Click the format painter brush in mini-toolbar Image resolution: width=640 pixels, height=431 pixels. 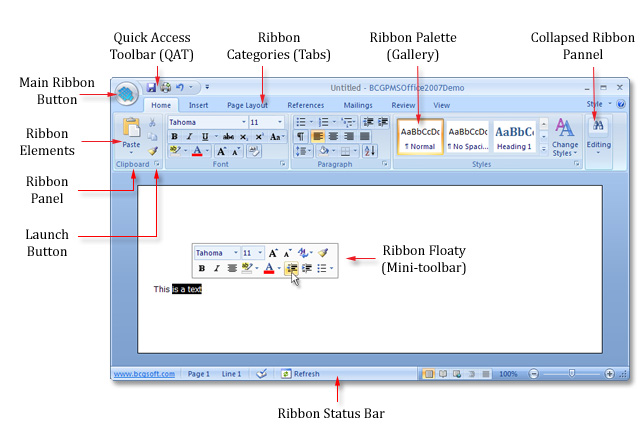coord(323,253)
